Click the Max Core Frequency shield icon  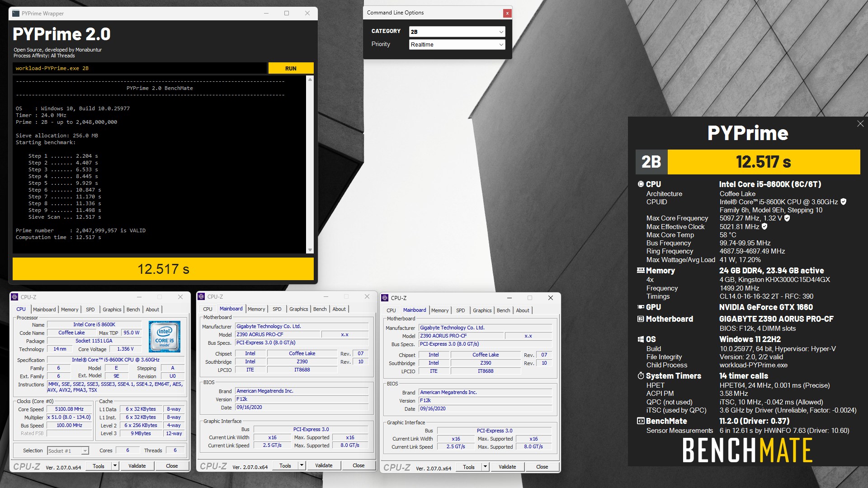tap(787, 218)
